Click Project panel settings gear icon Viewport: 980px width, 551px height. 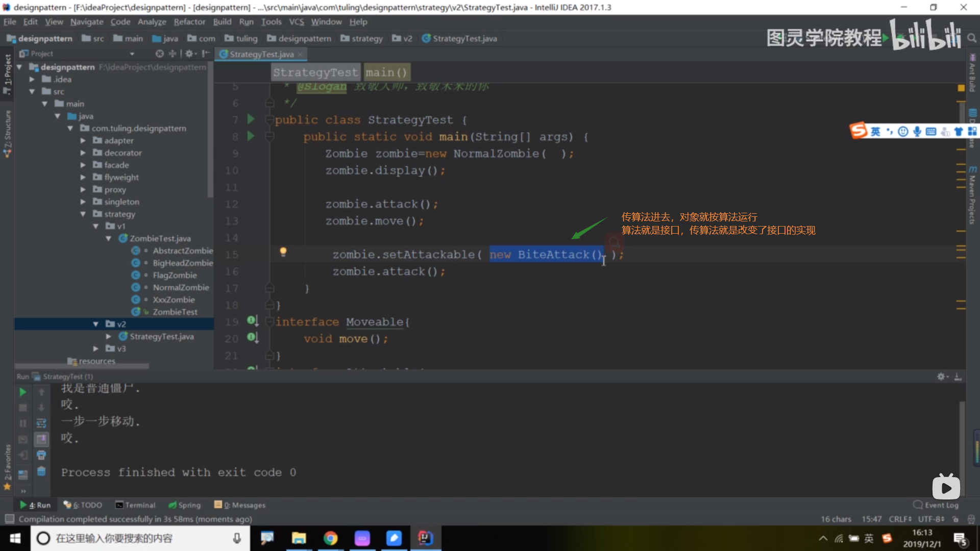[189, 54]
